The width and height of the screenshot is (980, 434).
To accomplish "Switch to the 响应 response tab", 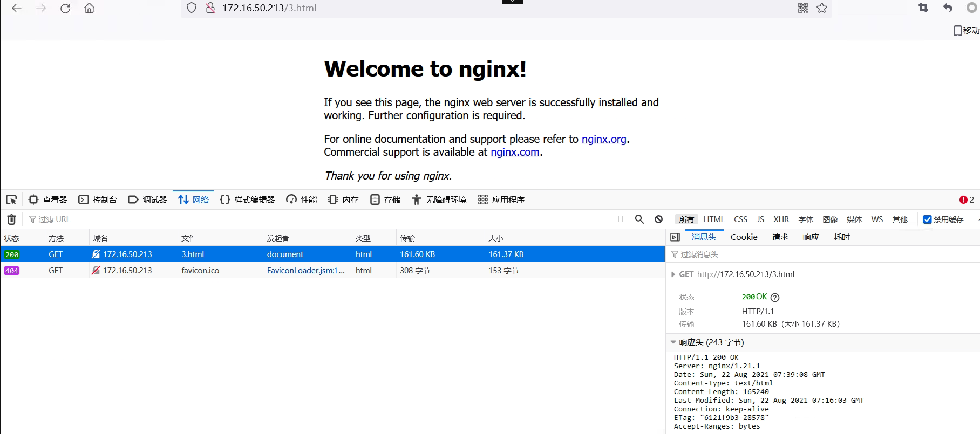I will 811,237.
